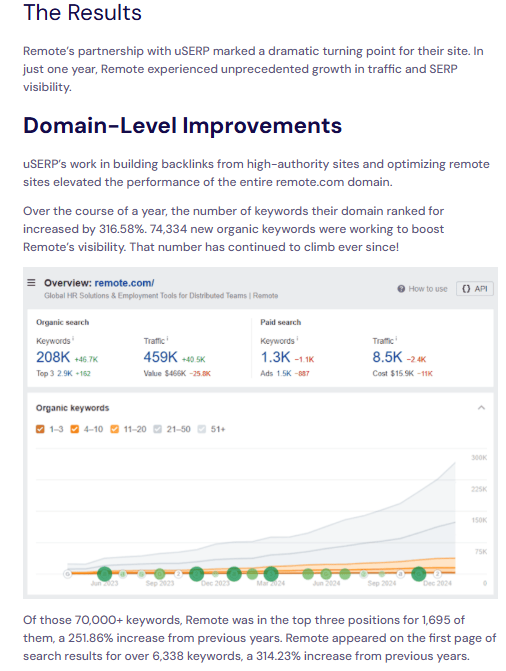Collapse the Organic keywords chart panel
The height and width of the screenshot is (671, 506).
(481, 407)
